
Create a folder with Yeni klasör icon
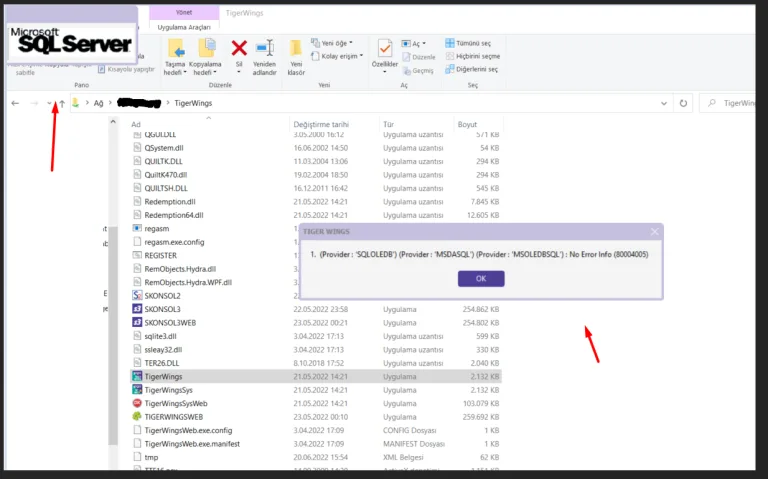[295, 48]
